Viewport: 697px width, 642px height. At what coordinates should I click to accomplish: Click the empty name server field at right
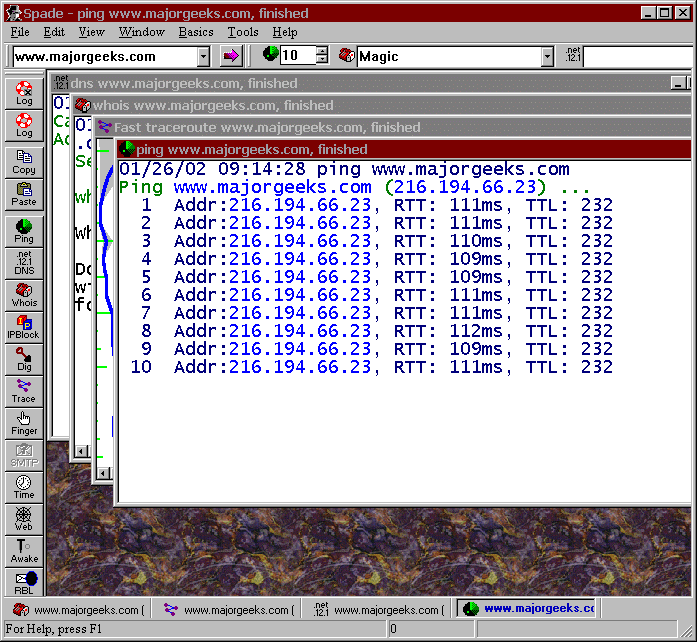638,57
